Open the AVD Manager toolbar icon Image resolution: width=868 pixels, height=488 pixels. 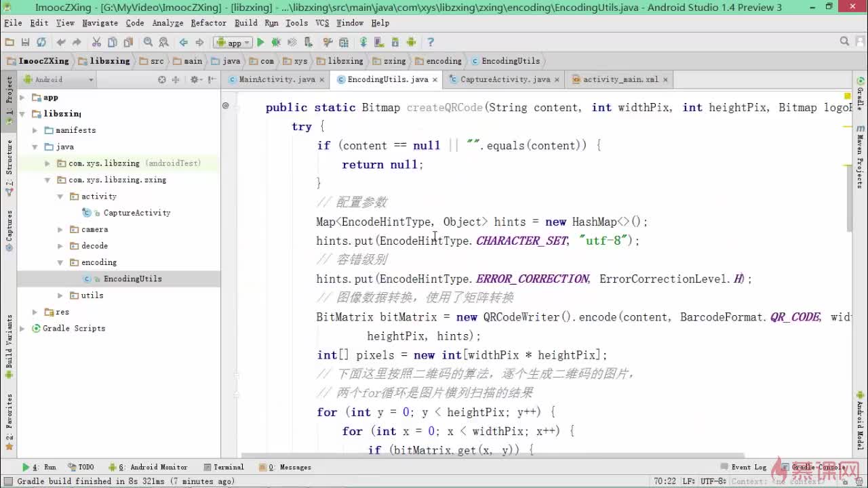(x=379, y=42)
